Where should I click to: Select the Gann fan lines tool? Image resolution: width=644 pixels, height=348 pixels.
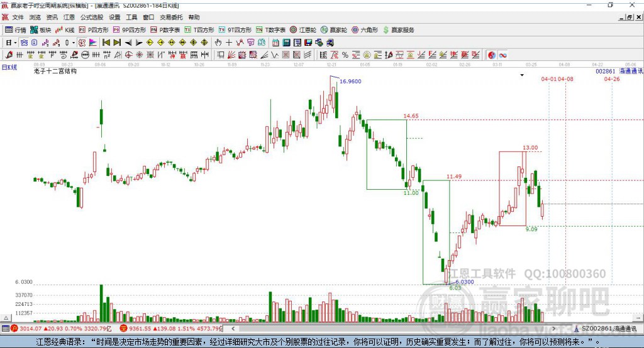click(x=231, y=55)
